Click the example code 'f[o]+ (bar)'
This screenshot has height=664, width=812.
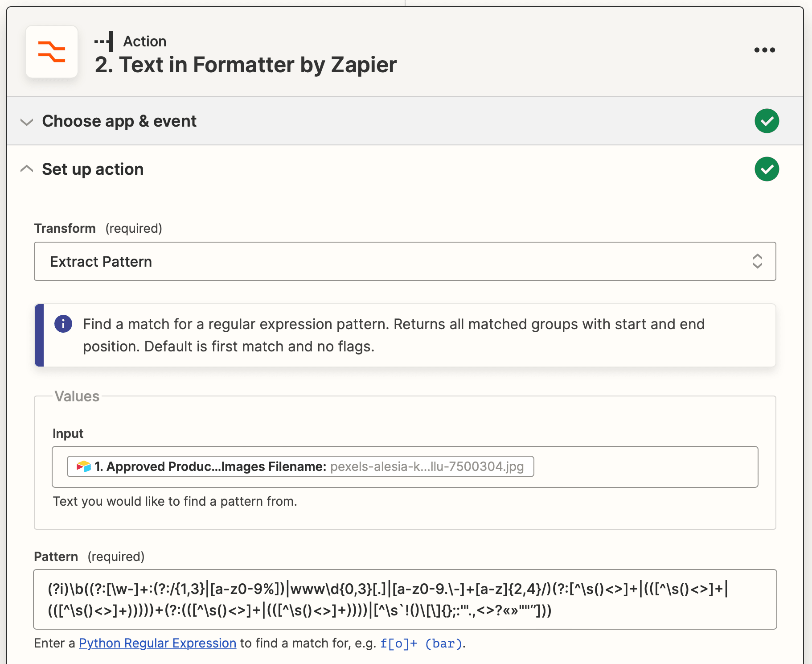click(x=421, y=643)
